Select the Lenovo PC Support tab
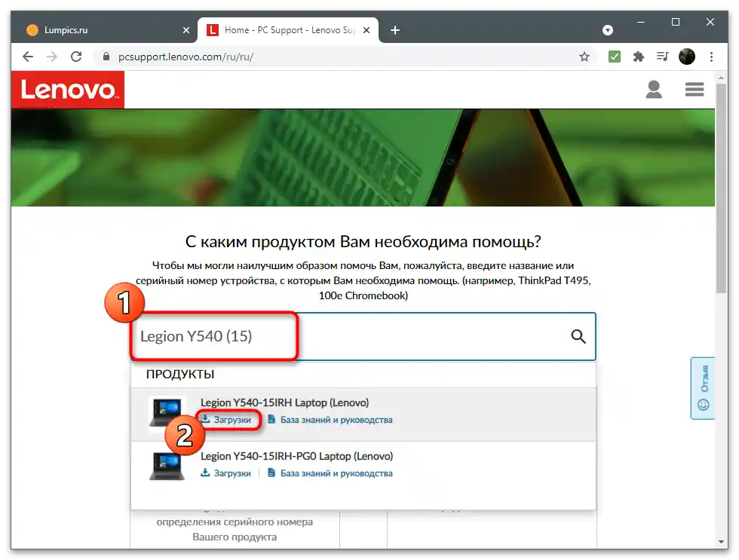Image resolution: width=739 pixels, height=560 pixels. click(287, 30)
